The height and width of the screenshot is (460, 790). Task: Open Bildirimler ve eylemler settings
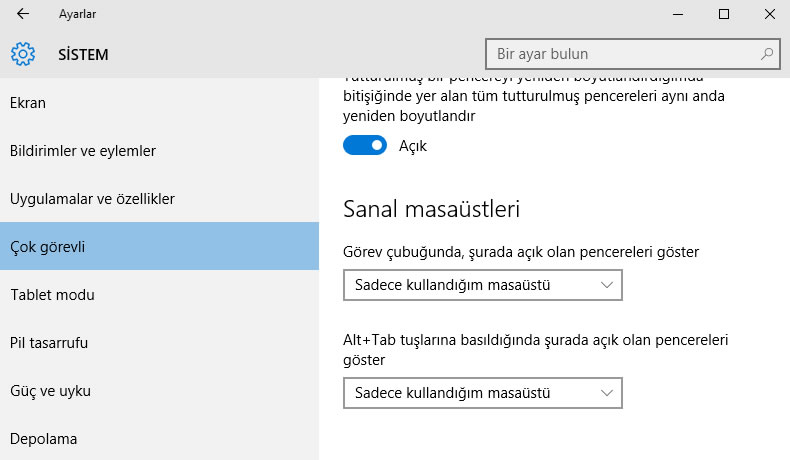(159, 151)
